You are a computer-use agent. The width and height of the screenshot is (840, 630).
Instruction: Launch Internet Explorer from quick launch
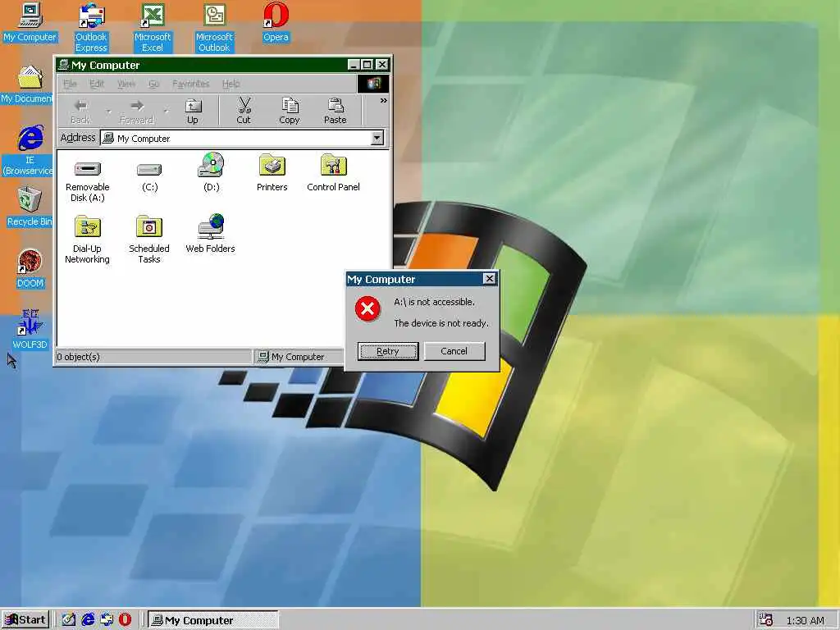coord(88,620)
